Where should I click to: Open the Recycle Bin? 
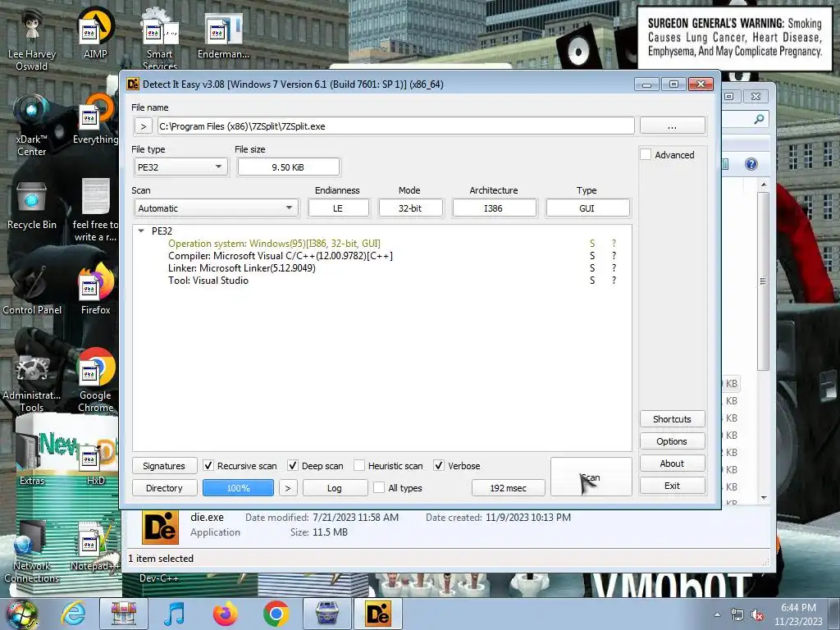point(32,206)
